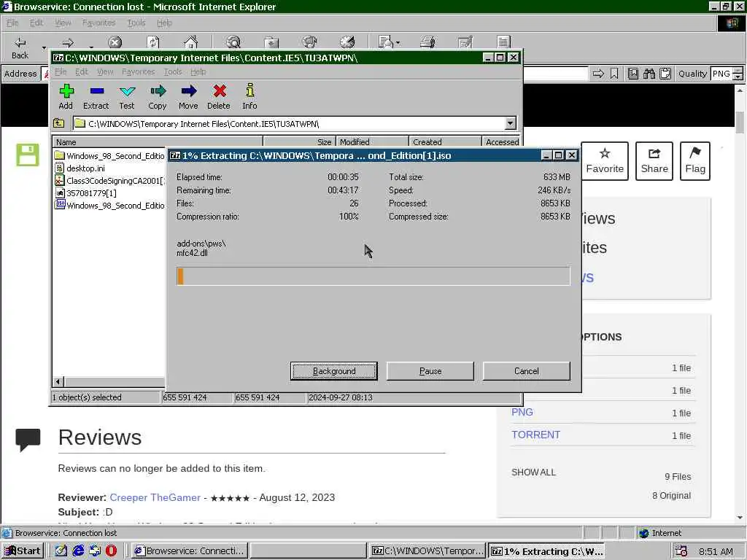This screenshot has width=747, height=560.
Task: Open Internet Explorer Favorites menu
Action: [98, 23]
